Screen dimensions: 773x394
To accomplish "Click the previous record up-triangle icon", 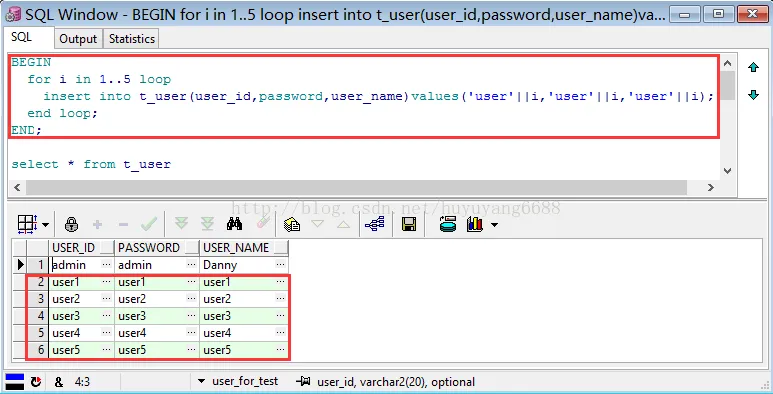I will point(343,224).
